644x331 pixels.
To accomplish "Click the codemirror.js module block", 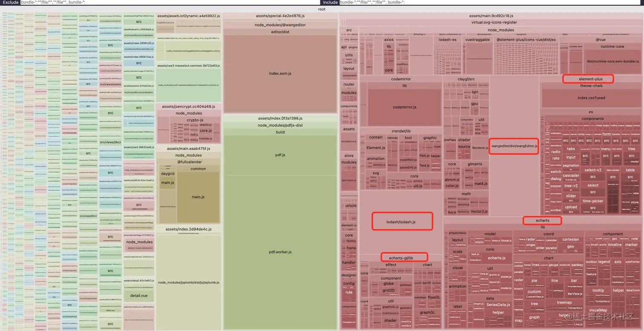I will [405, 107].
